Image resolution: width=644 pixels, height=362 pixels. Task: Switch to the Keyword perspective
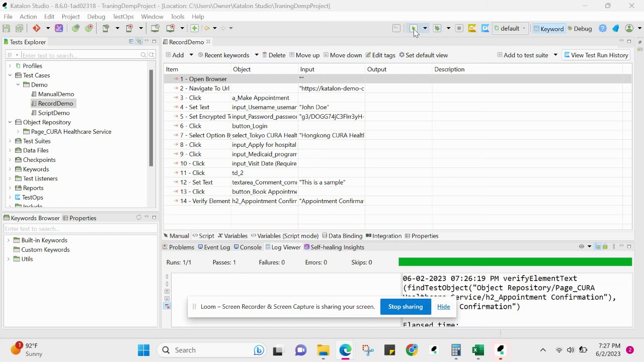click(x=548, y=29)
